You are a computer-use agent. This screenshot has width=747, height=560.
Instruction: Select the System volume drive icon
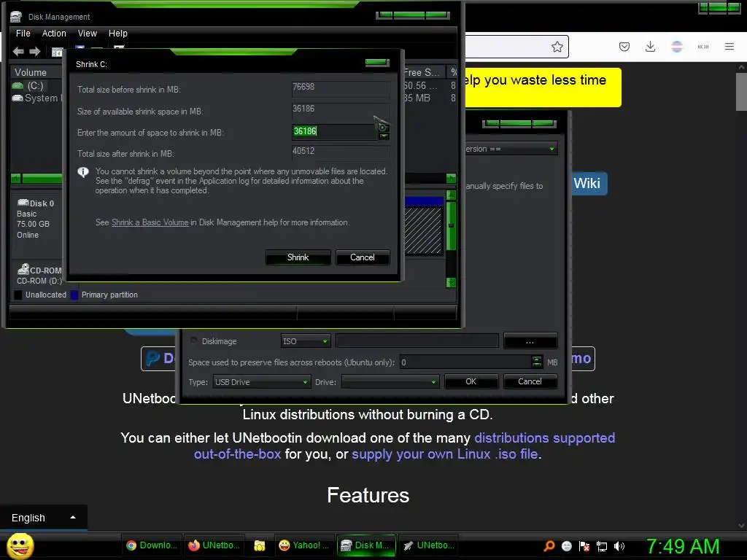pos(18,98)
